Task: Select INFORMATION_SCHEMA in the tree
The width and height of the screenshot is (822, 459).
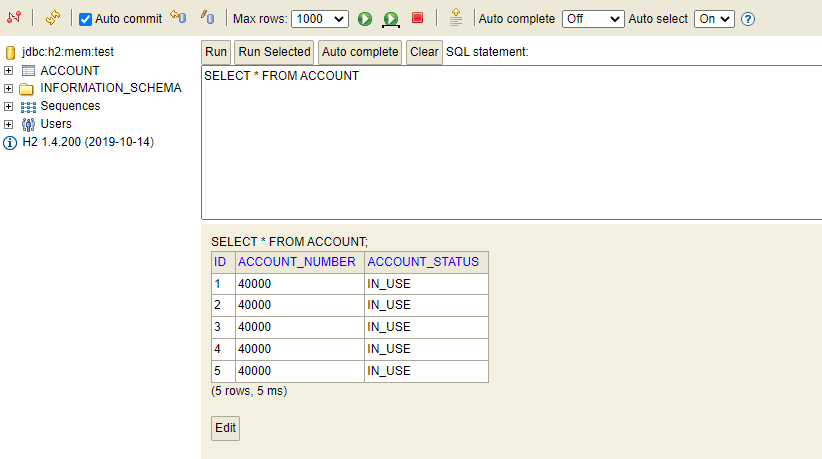Action: pyautogui.click(x=111, y=88)
